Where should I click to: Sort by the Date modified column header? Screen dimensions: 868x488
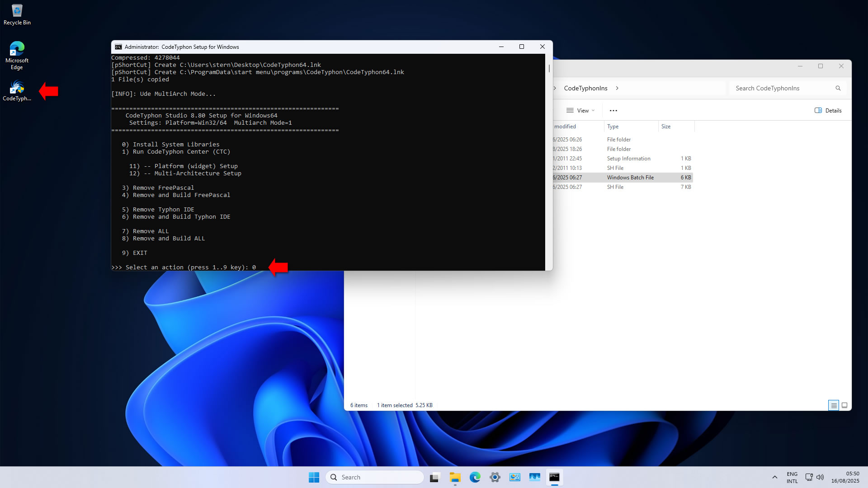coord(578,127)
